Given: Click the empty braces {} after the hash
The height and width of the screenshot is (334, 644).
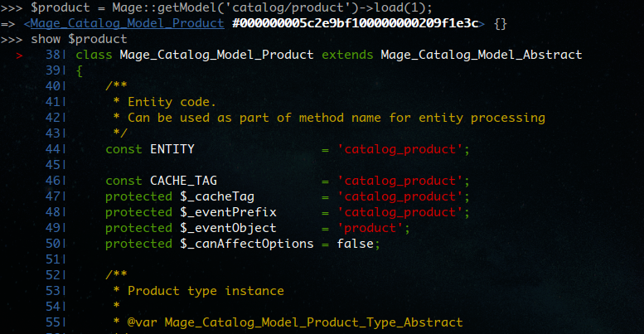Looking at the screenshot, I should tap(501, 24).
